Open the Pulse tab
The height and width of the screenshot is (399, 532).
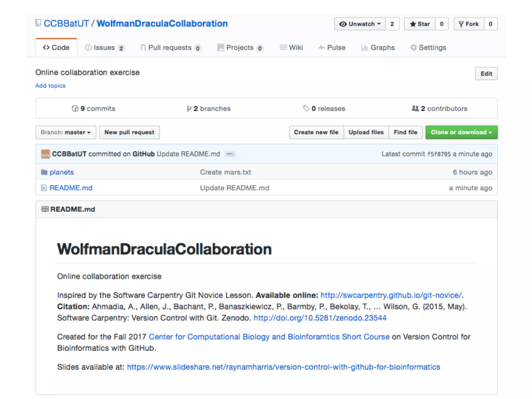point(332,48)
